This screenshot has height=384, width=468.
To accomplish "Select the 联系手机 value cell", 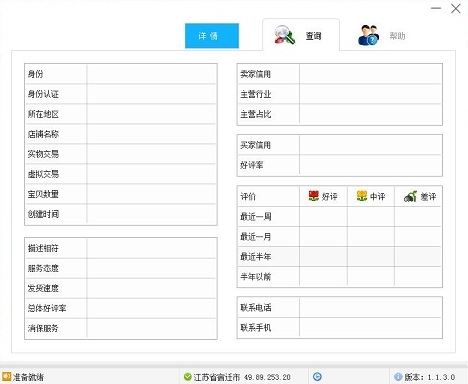I will click(x=370, y=327).
